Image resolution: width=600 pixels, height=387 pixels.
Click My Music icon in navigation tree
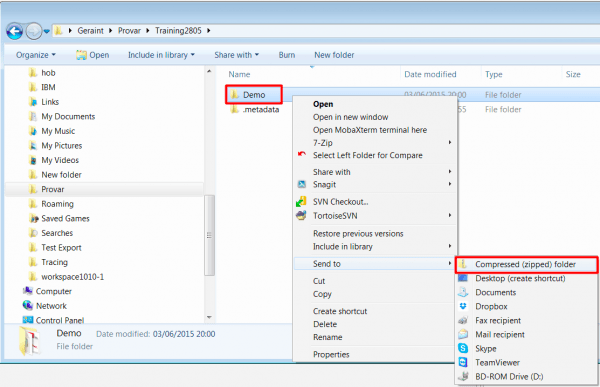click(x=33, y=131)
